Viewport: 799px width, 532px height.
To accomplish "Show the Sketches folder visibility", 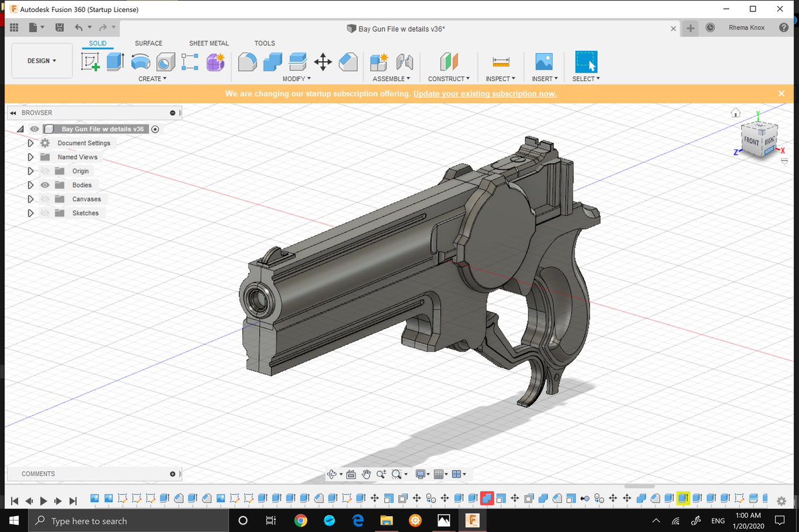I will [x=45, y=213].
